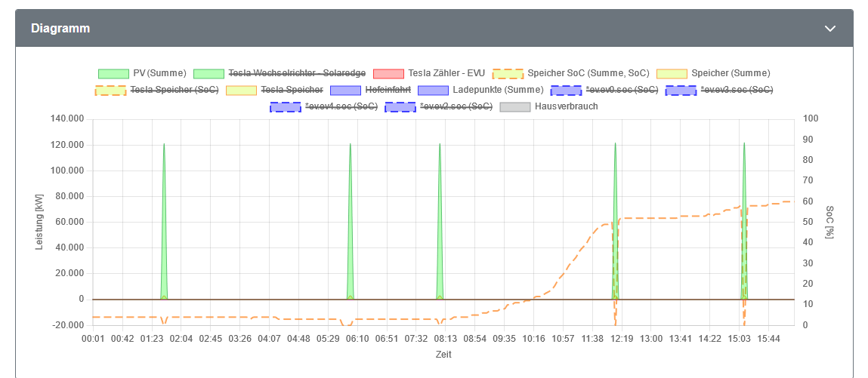Click the 06:10 time axis label
The width and height of the screenshot is (868, 378).
point(357,338)
